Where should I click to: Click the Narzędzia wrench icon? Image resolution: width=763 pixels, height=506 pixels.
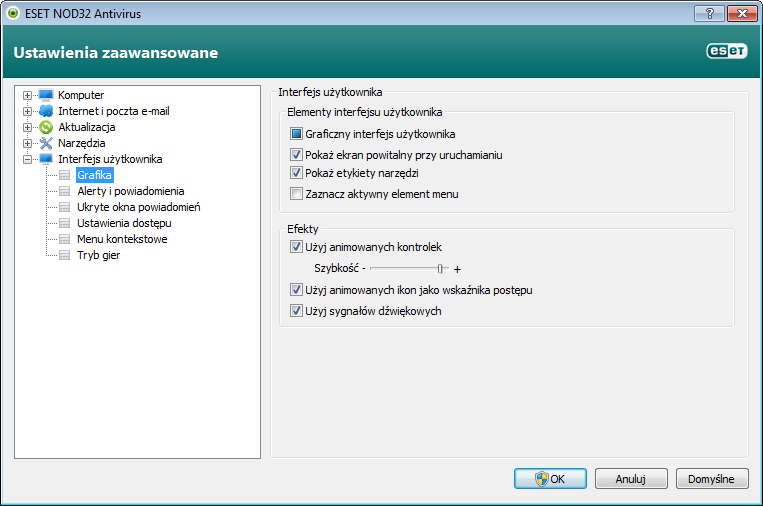pyautogui.click(x=46, y=143)
